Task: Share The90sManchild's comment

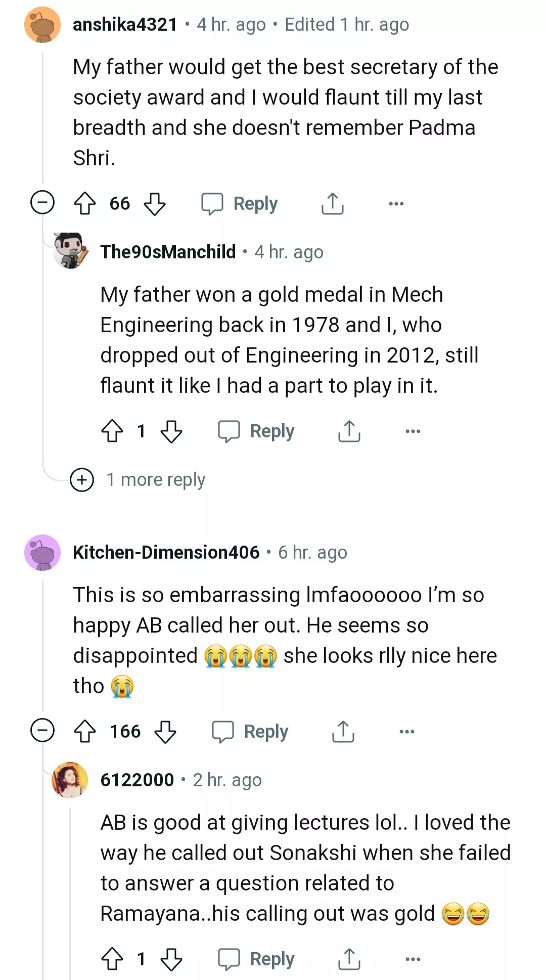Action: coord(349,431)
